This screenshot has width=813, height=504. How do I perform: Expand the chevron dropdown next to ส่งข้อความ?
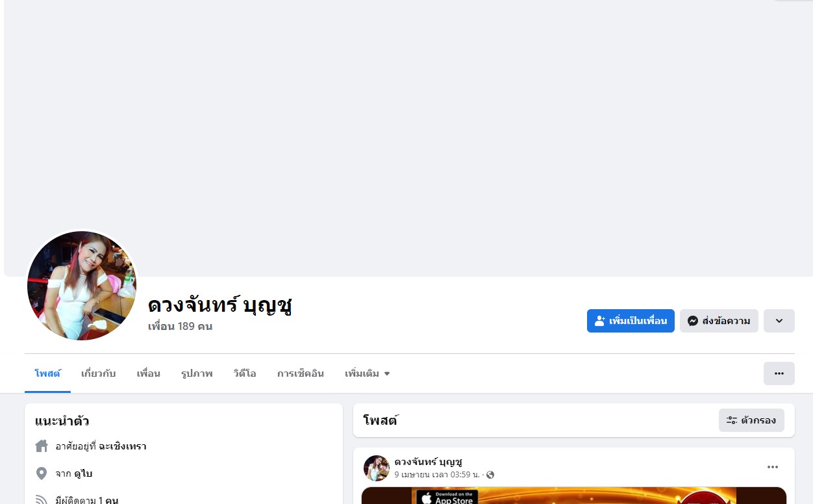point(779,321)
